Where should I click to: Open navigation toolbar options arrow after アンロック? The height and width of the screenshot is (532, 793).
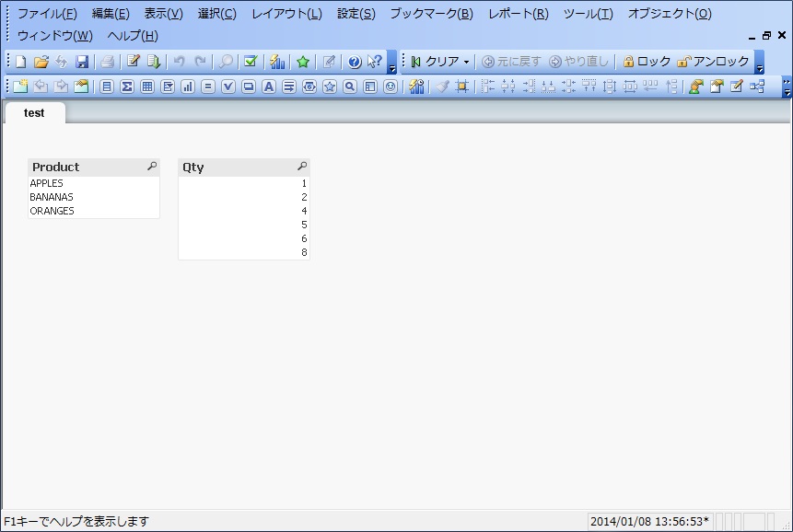(x=759, y=63)
